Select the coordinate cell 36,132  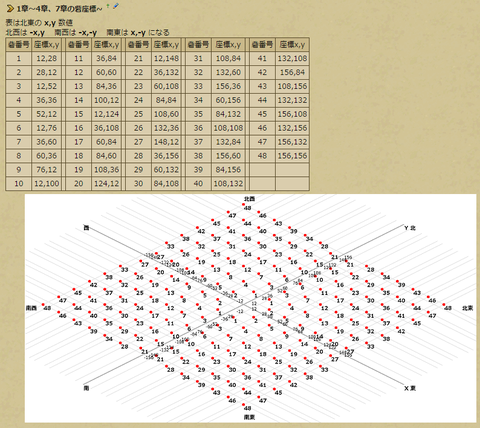coord(166,72)
